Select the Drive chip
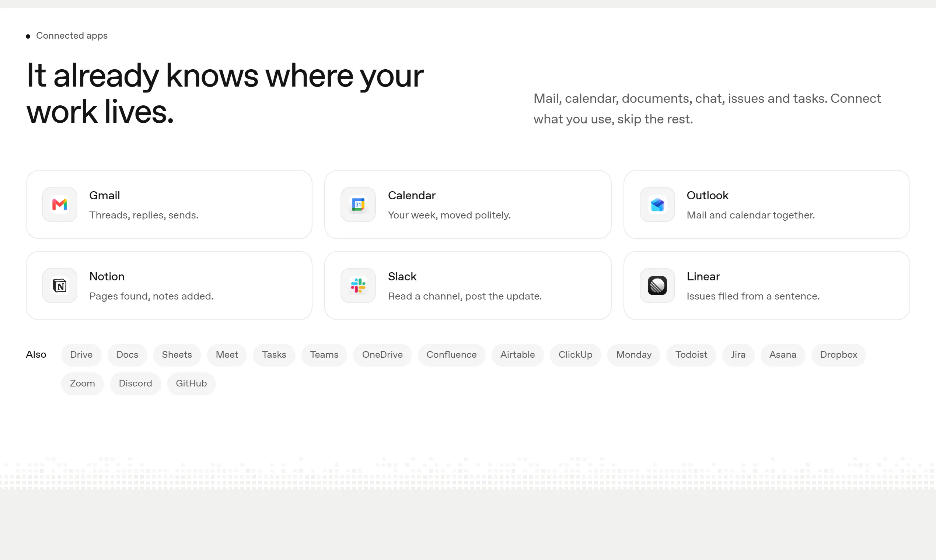936x560 pixels. (x=81, y=355)
